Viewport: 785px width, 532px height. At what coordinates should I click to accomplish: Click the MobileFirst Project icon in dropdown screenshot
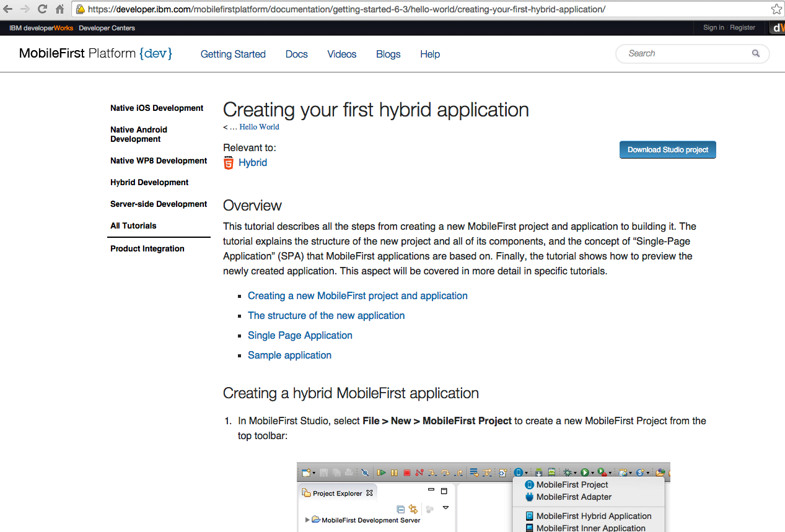click(x=529, y=485)
